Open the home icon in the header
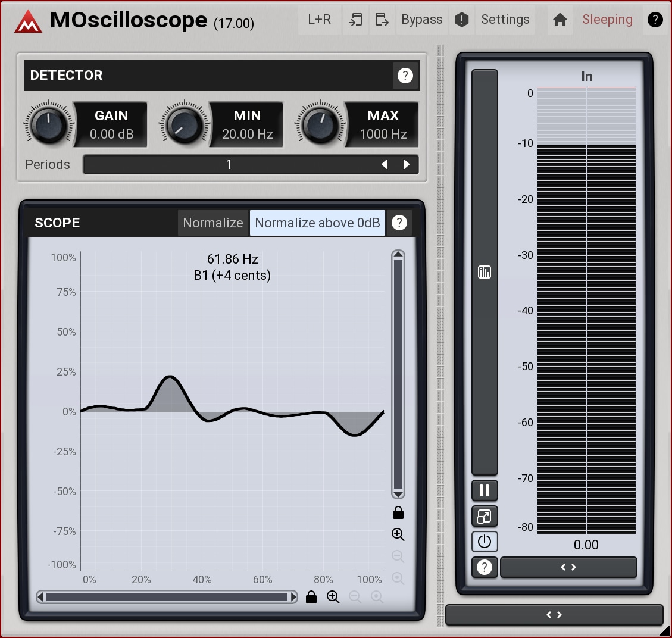The height and width of the screenshot is (638, 672). (560, 20)
